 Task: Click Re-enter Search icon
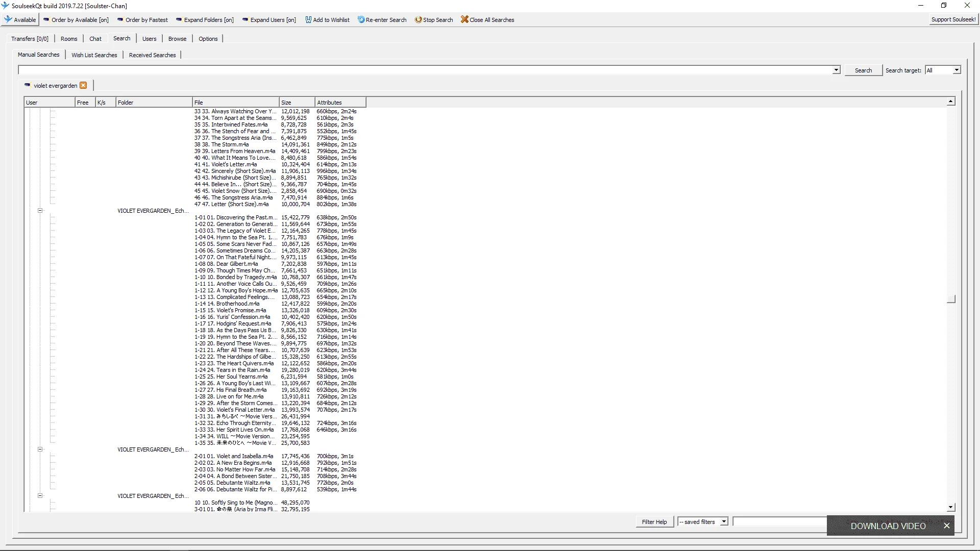tap(361, 20)
